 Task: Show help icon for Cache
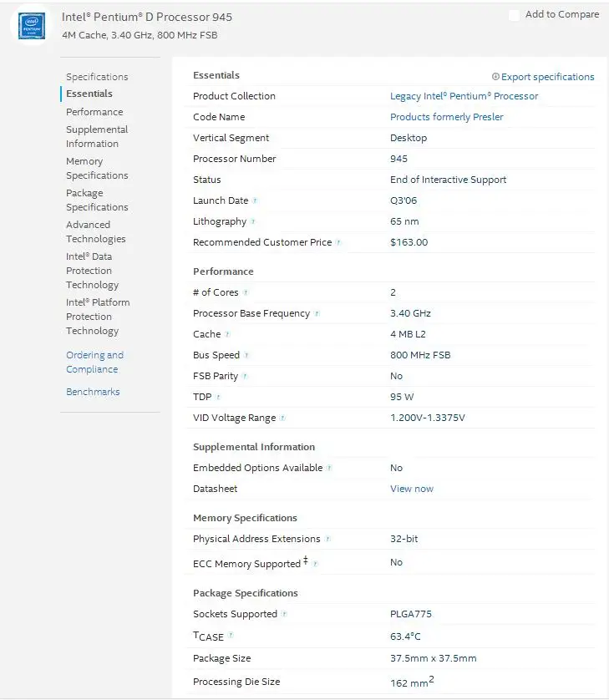coord(227,334)
